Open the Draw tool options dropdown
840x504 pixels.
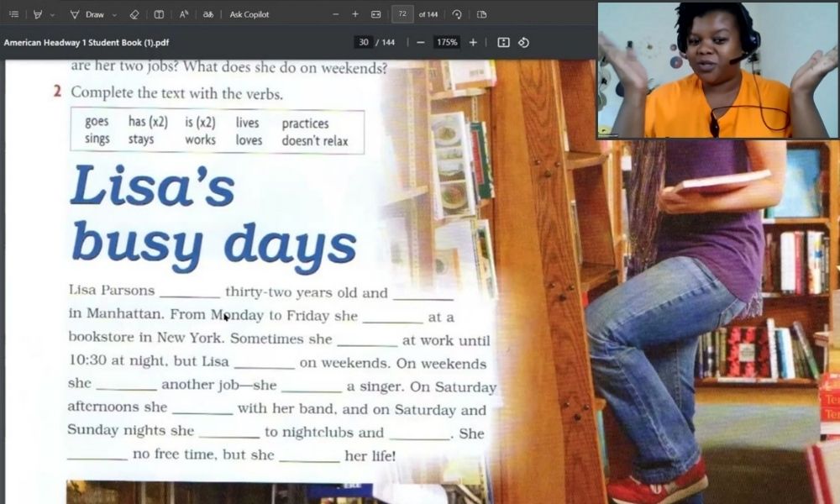pyautogui.click(x=114, y=15)
